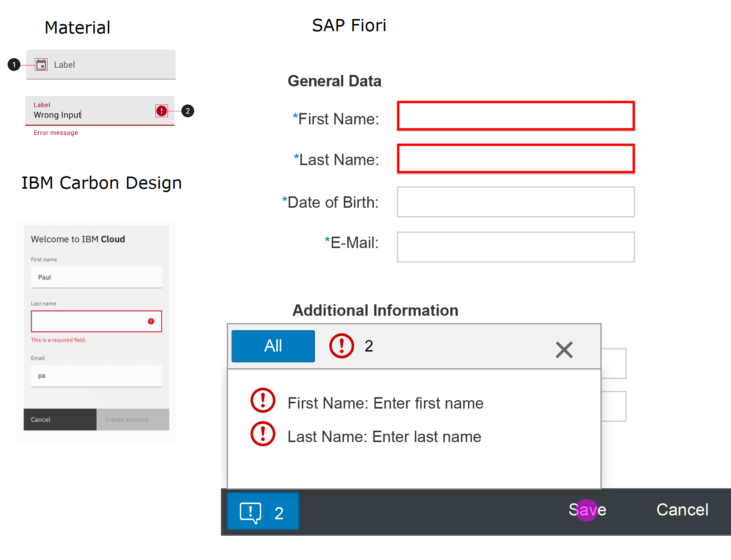Image resolution: width=731 pixels, height=560 pixels.
Task: Expand the Date of Birth entry field
Action: pos(515,202)
